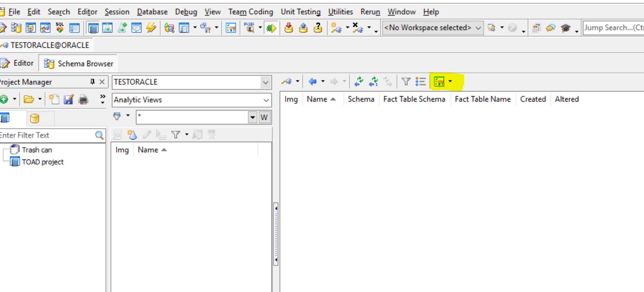Click the object search magnifier icon

[169, 27]
